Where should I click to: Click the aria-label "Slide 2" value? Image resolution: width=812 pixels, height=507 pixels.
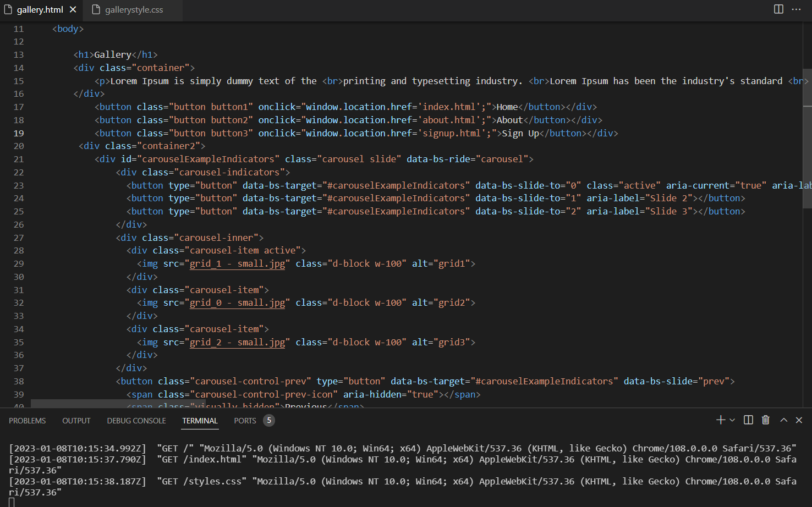pyautogui.click(x=670, y=198)
